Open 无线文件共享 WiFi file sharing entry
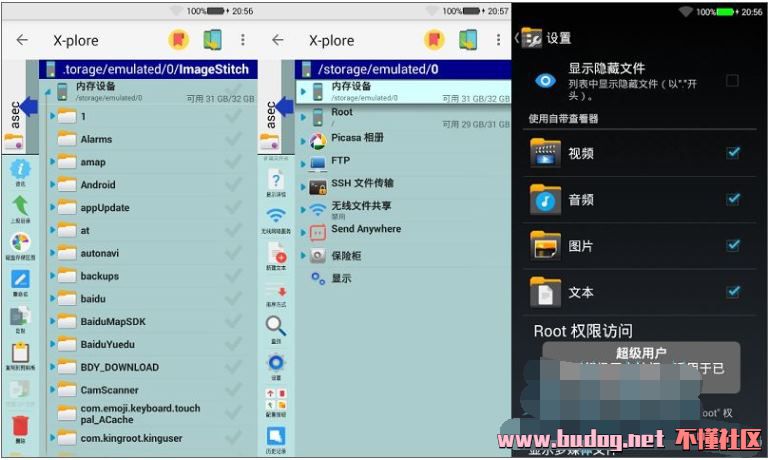 (403, 209)
